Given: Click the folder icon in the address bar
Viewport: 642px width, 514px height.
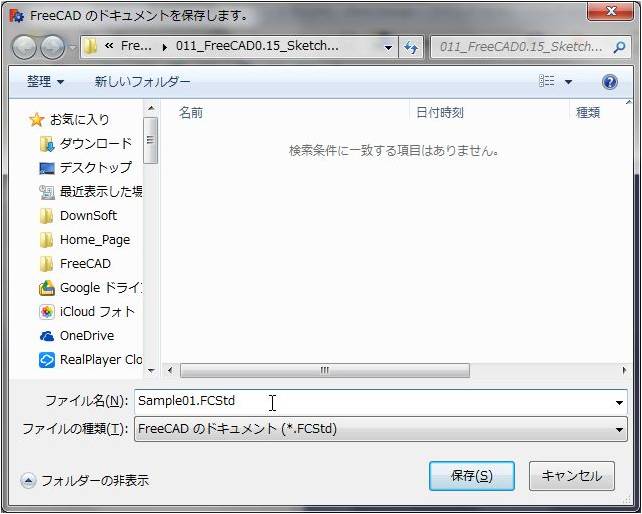Looking at the screenshot, I should [x=90, y=47].
